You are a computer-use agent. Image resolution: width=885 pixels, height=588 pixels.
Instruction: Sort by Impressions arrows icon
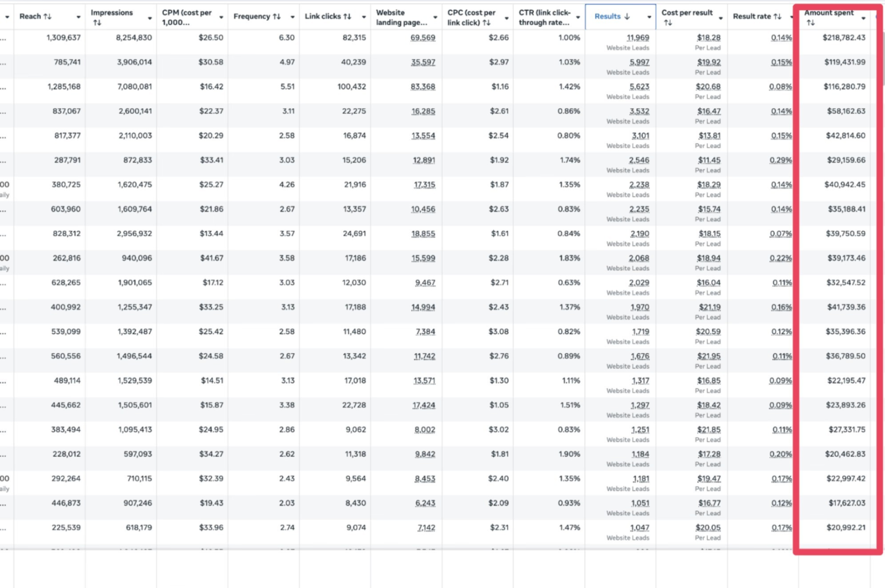click(x=97, y=23)
